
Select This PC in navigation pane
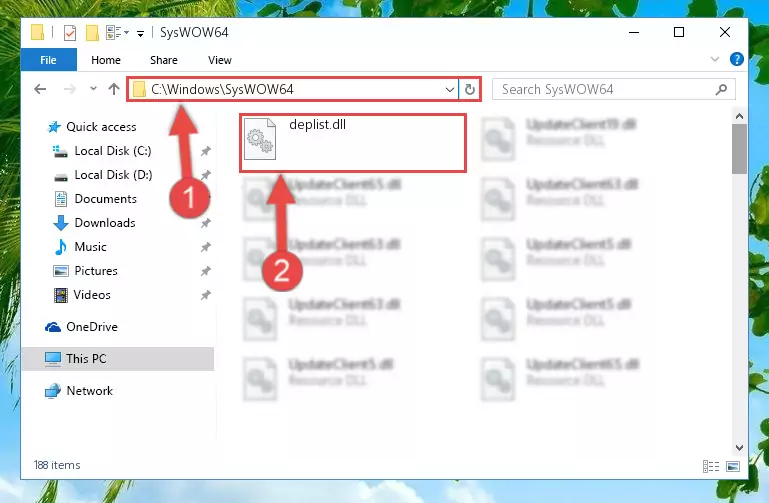[x=118, y=359]
